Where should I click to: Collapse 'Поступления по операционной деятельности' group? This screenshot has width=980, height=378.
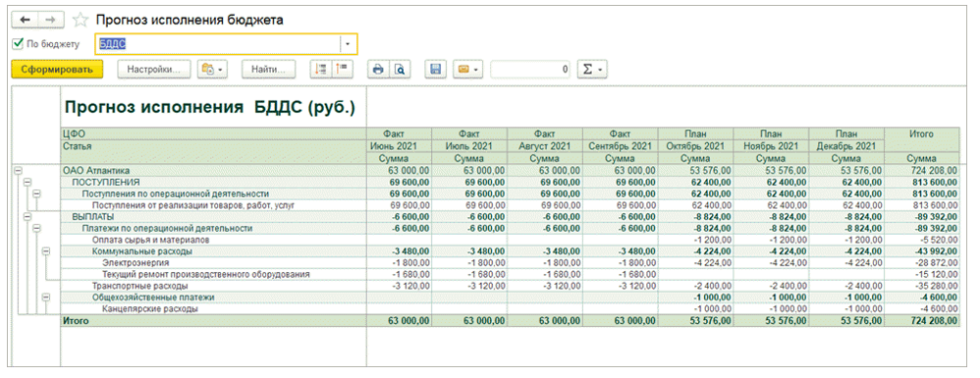[36, 193]
